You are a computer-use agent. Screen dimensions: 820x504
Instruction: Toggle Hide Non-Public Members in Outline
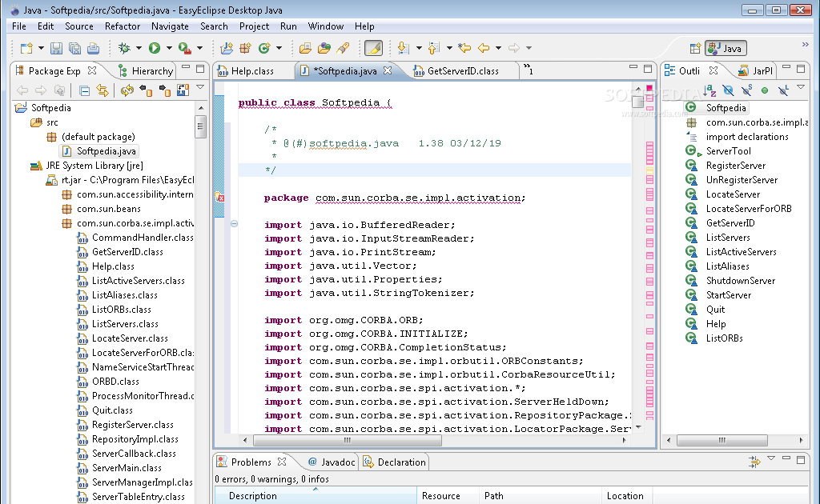pyautogui.click(x=765, y=91)
